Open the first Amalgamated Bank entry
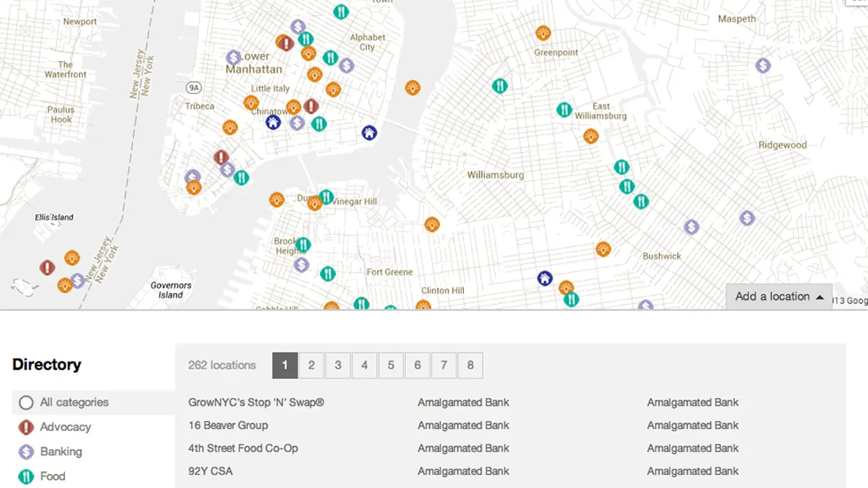 [463, 402]
